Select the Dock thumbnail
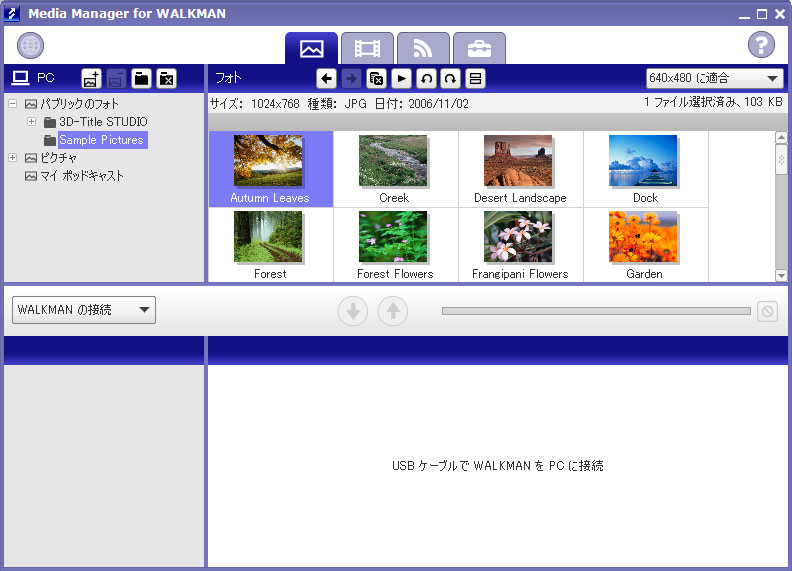792x571 pixels. click(646, 169)
